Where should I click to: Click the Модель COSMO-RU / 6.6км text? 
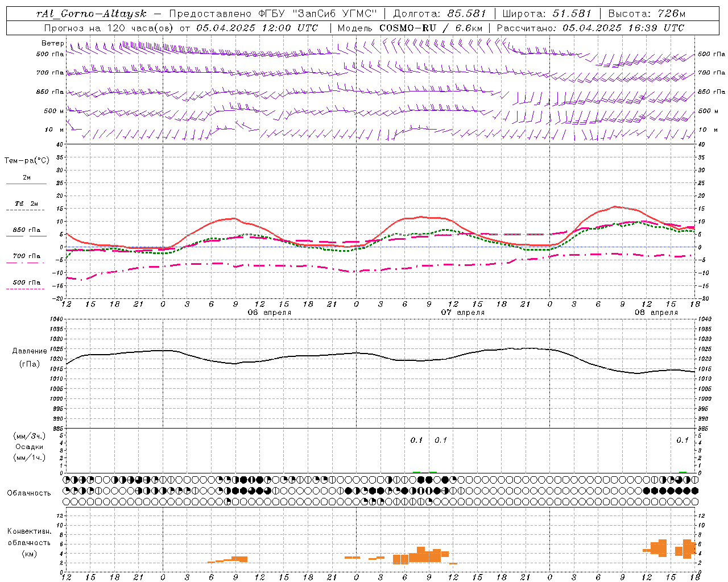click(410, 28)
